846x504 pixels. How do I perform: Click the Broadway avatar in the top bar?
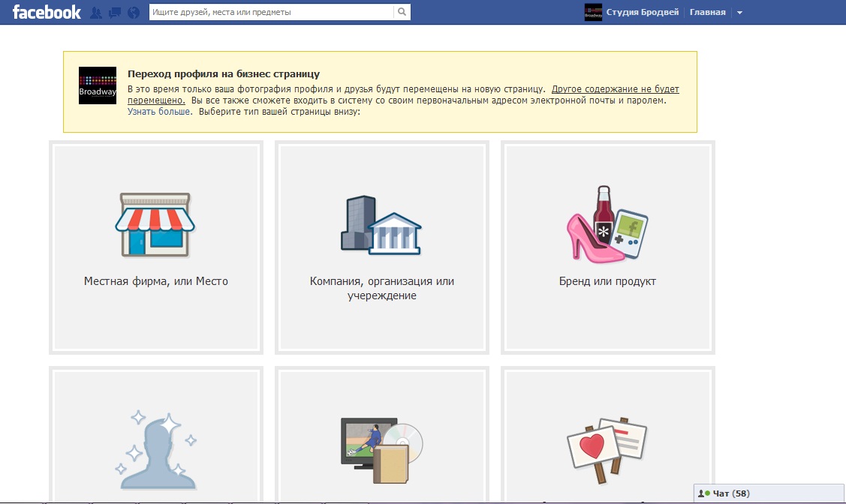coord(593,12)
